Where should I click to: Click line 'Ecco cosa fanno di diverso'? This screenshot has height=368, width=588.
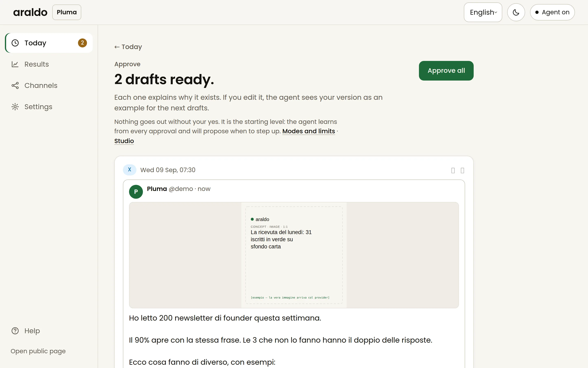pyautogui.click(x=202, y=362)
